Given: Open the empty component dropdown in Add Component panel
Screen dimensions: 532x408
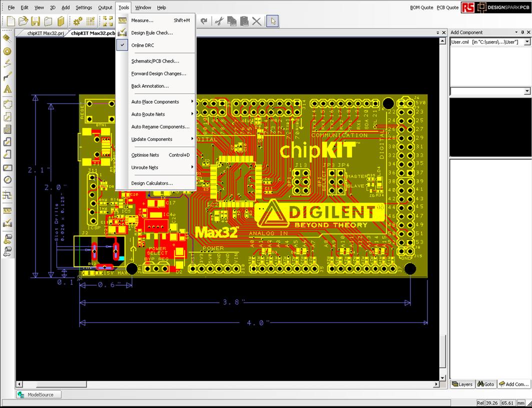Looking at the screenshot, I should pyautogui.click(x=527, y=91).
